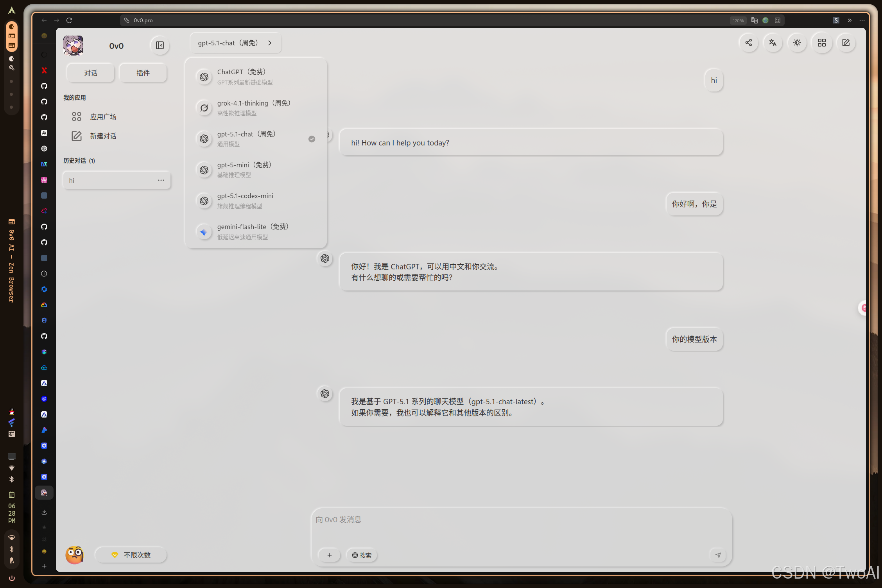Switch to the 插件 tab

click(143, 73)
